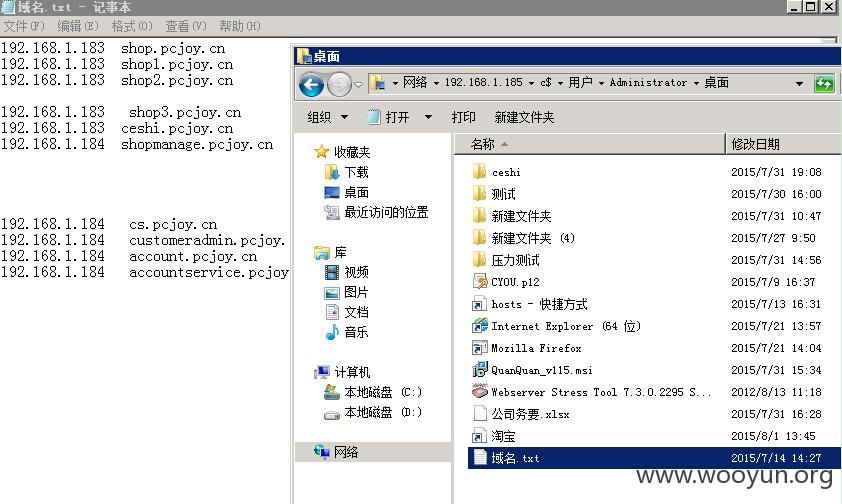Open the 查看(V) menu in Notepad

click(x=186, y=26)
